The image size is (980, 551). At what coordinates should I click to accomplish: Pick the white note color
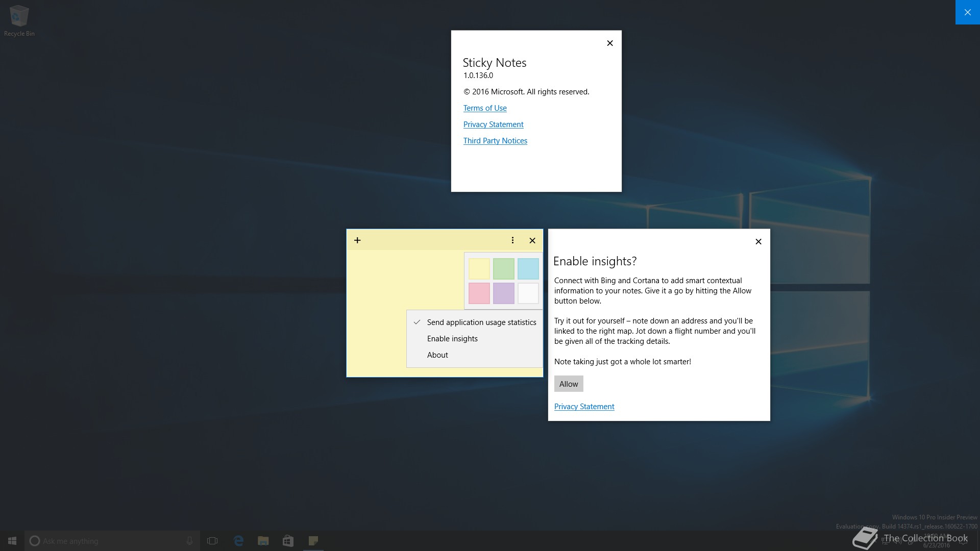point(528,293)
